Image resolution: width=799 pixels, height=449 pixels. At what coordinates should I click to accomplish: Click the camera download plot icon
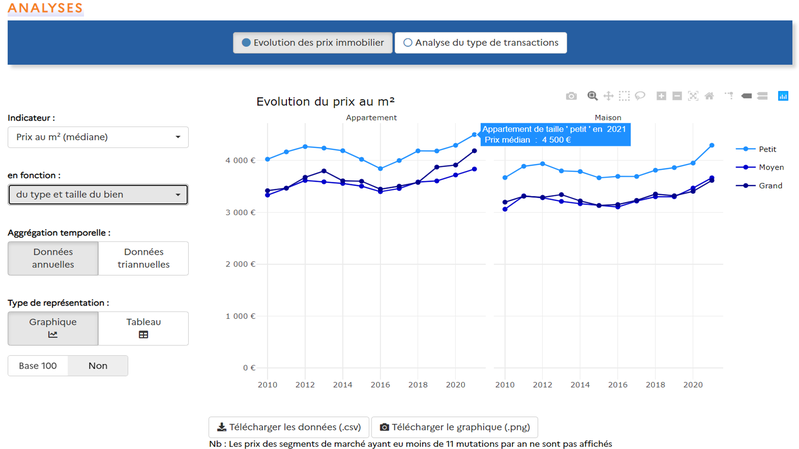point(571,96)
